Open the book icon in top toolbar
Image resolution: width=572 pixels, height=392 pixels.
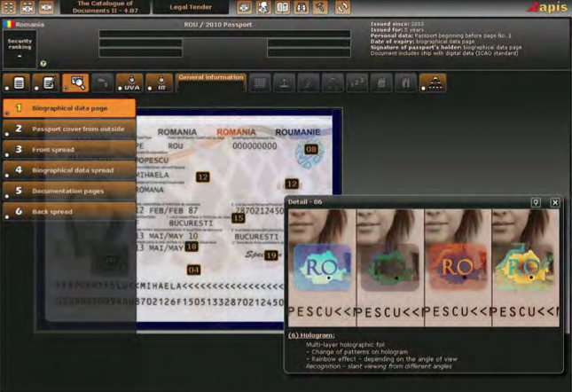tap(282, 7)
